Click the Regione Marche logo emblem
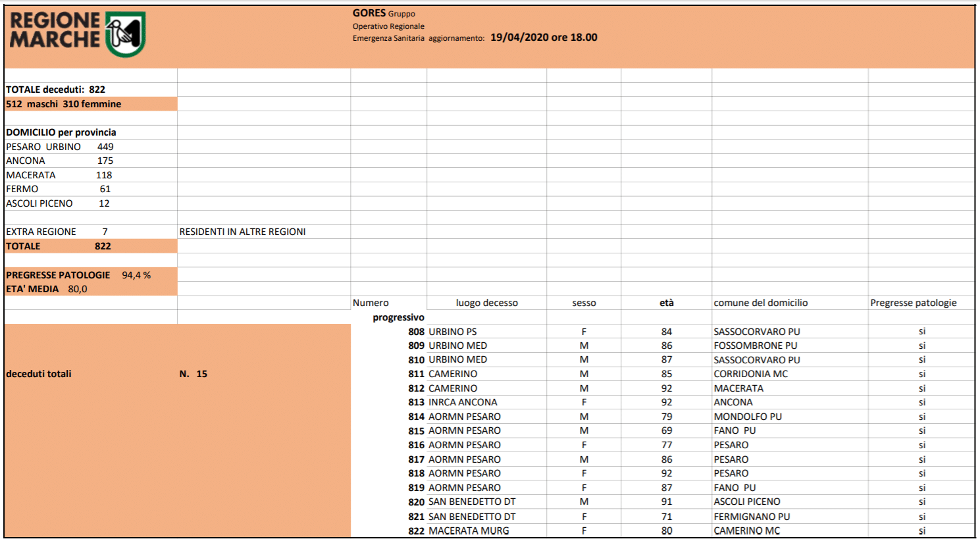980x543 pixels. tap(125, 34)
